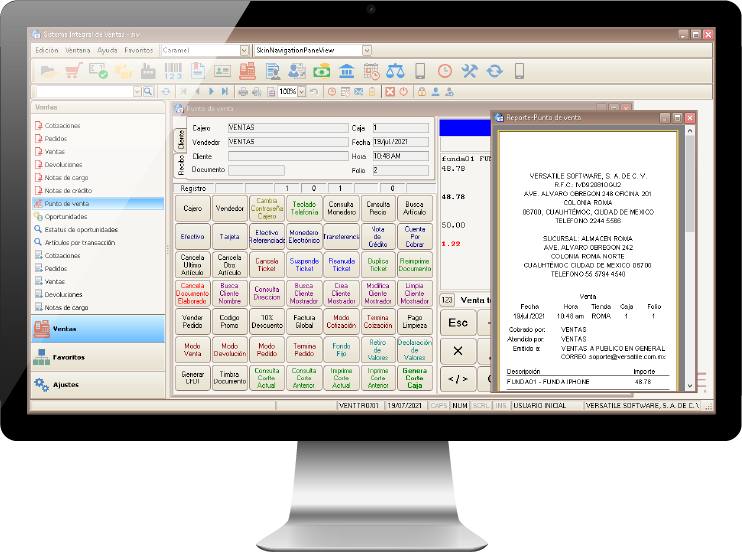The width and height of the screenshot is (742, 552).
Task: Select Notas de crédito in sidebar
Action: [x=68, y=191]
